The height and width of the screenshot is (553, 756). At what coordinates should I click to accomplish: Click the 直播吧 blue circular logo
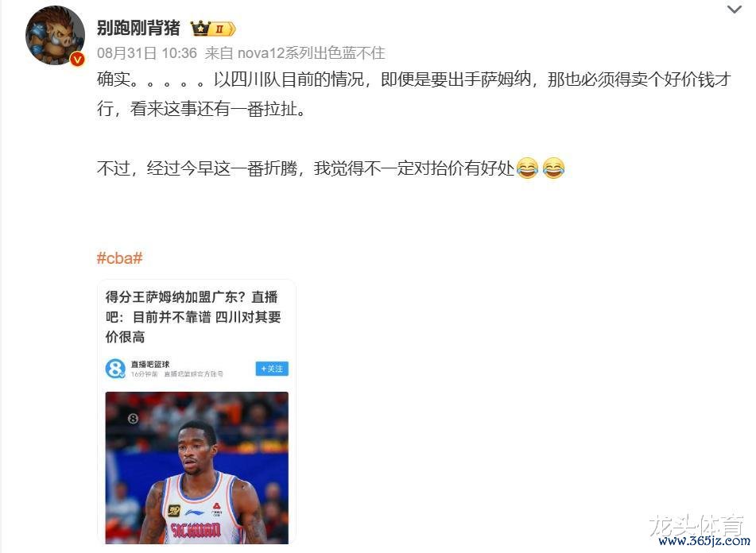click(115, 369)
